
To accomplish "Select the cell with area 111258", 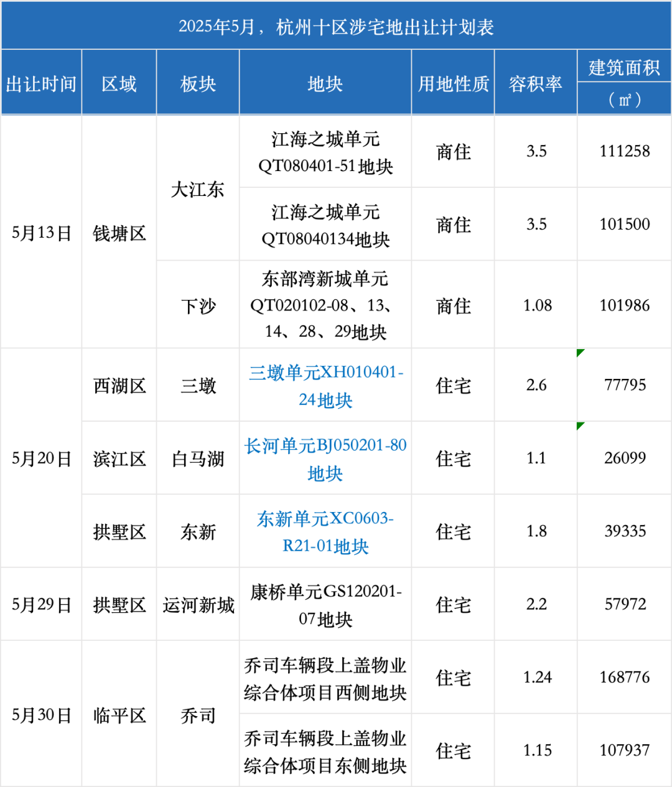I will coord(624,151).
